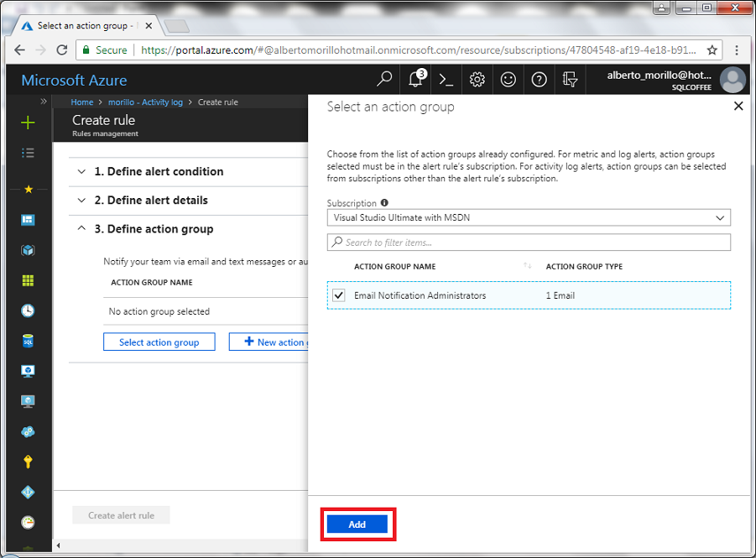
Task: Click the feedback smiley icon
Action: click(x=508, y=80)
